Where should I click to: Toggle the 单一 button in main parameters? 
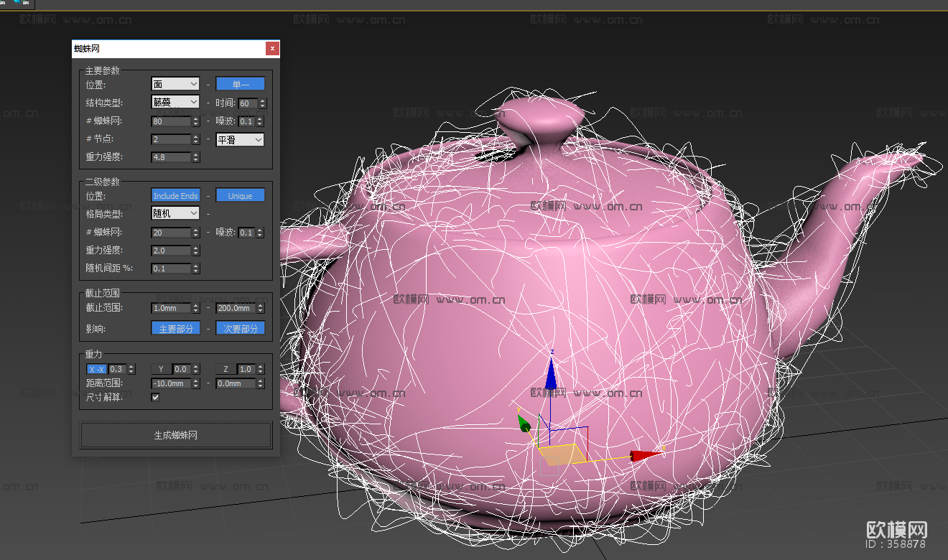point(240,84)
